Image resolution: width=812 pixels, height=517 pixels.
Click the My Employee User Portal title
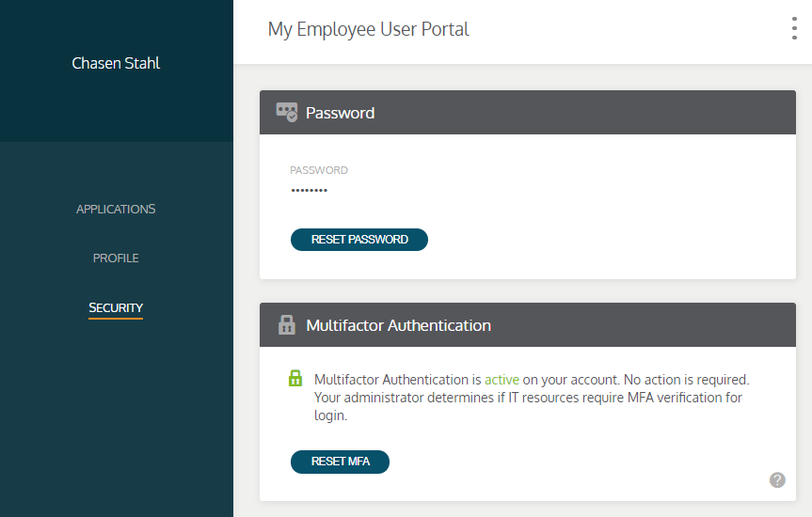pos(368,29)
